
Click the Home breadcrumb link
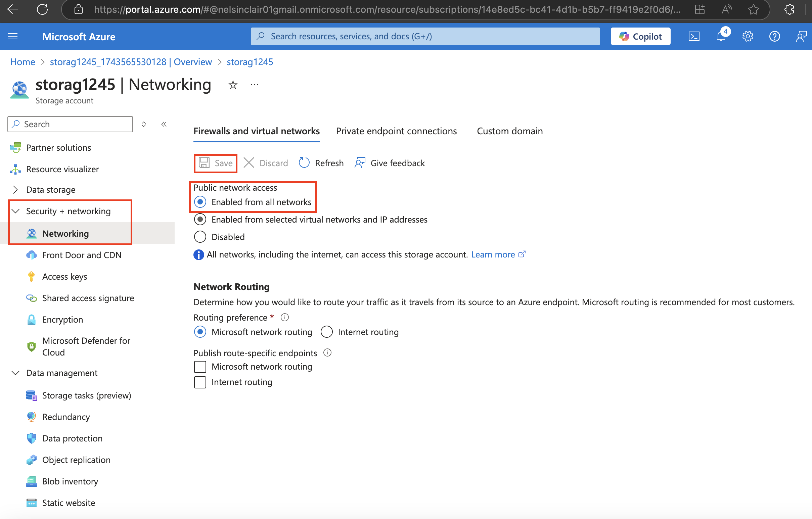22,62
